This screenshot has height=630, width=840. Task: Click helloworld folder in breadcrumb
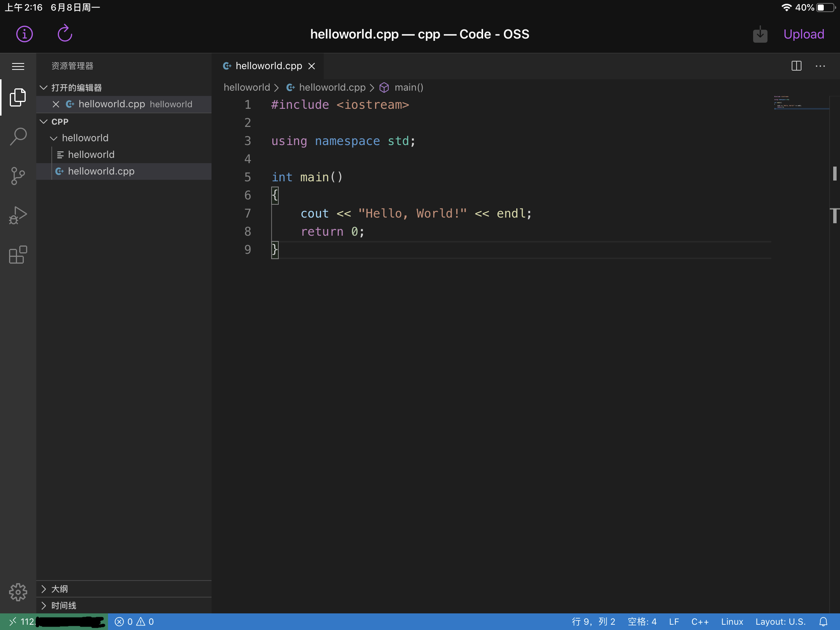(x=247, y=87)
